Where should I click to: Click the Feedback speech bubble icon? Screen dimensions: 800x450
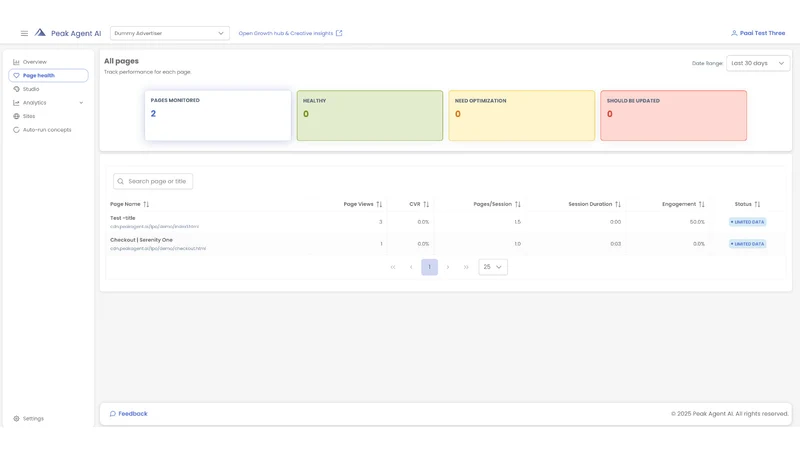point(113,414)
